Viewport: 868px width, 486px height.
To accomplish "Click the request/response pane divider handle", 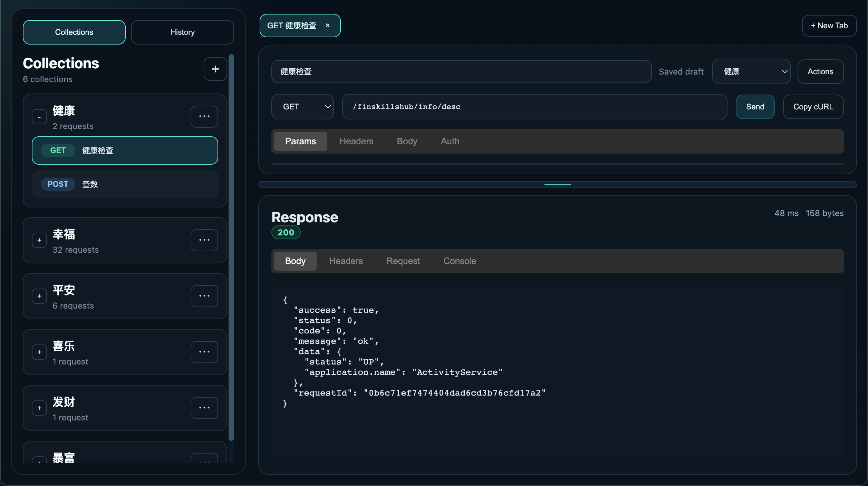I will click(557, 185).
